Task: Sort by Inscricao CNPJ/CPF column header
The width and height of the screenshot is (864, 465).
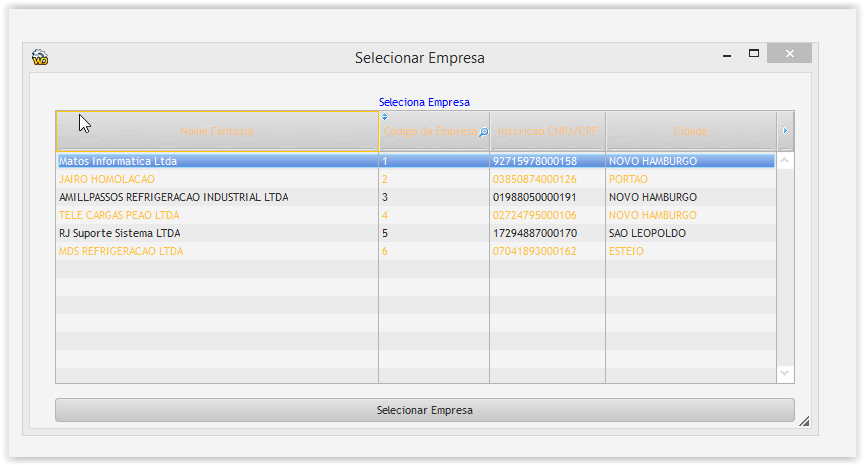Action: (x=547, y=131)
